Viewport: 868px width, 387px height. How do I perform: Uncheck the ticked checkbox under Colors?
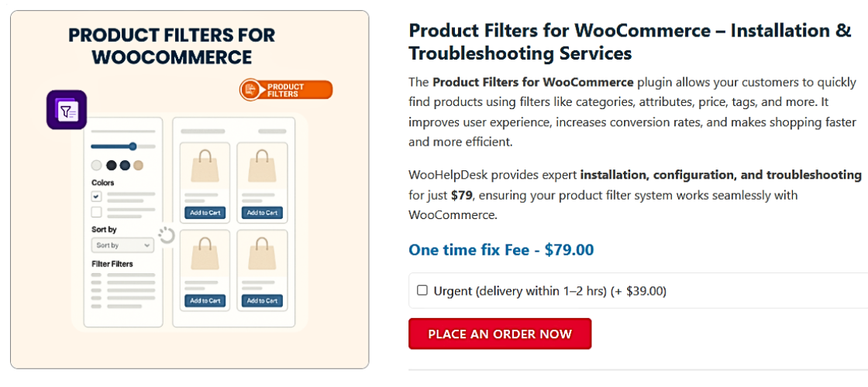tap(97, 197)
